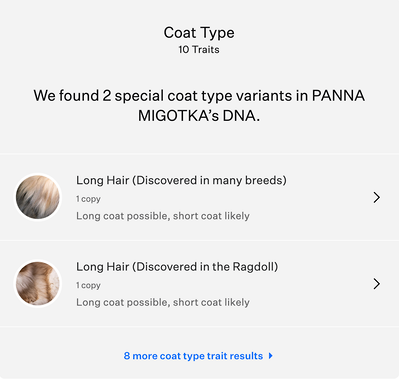
Task: Open the many-breeds Long Hair fur thumbnail
Action: [38, 197]
